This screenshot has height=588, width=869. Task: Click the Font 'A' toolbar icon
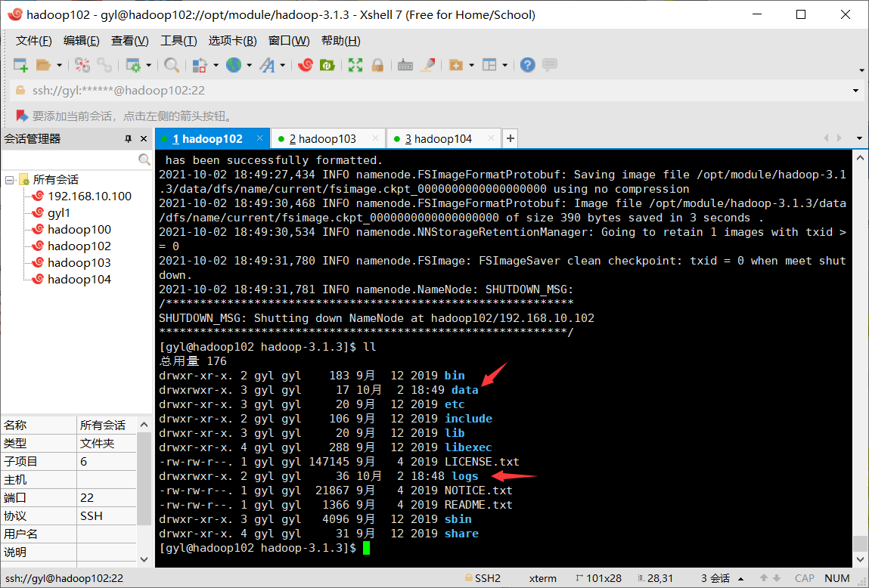tap(268, 65)
